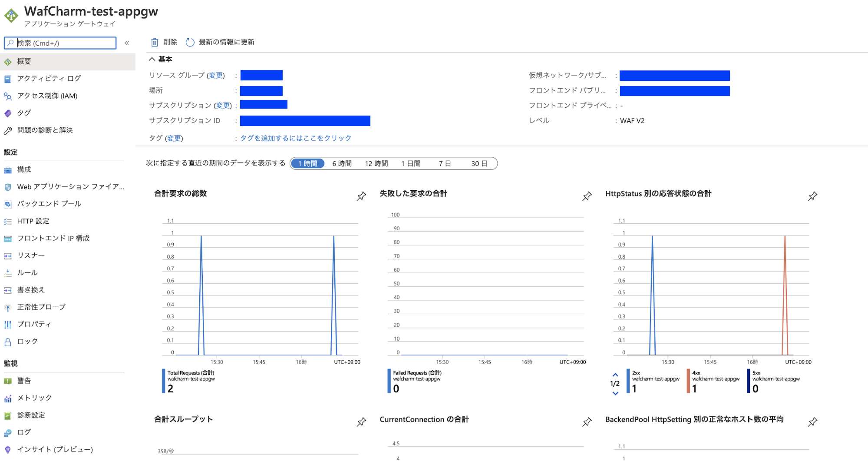Collapse the sidebar with the double chevron

coord(127,43)
